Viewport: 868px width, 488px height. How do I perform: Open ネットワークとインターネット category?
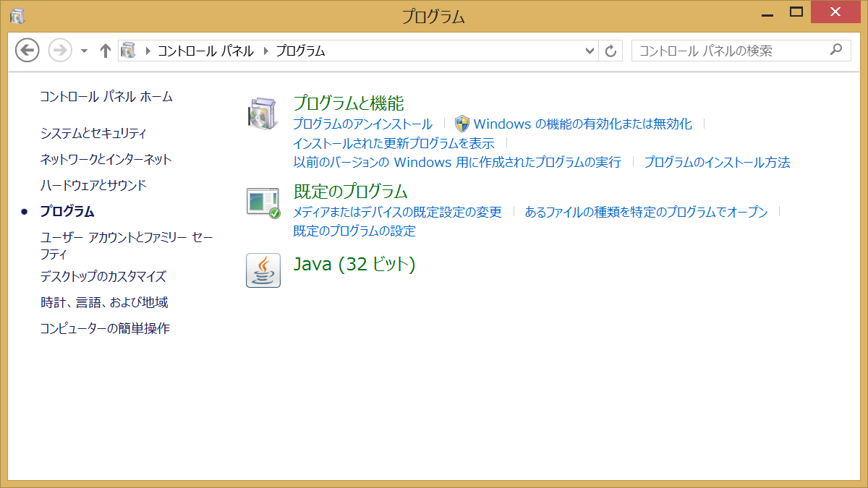pos(106,159)
